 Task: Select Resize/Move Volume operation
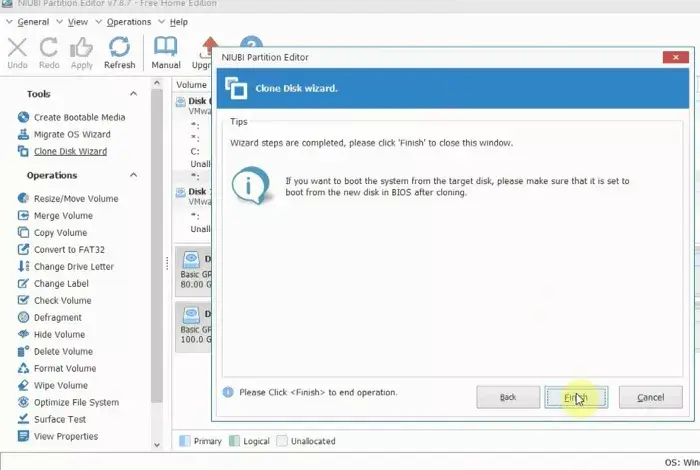75,198
